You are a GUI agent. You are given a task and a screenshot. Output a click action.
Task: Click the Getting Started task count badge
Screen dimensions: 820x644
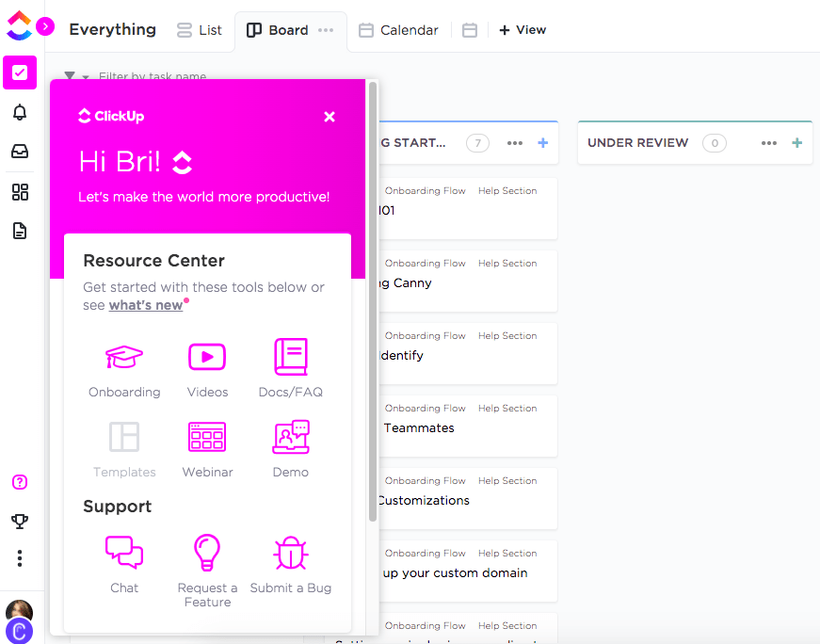tap(477, 143)
